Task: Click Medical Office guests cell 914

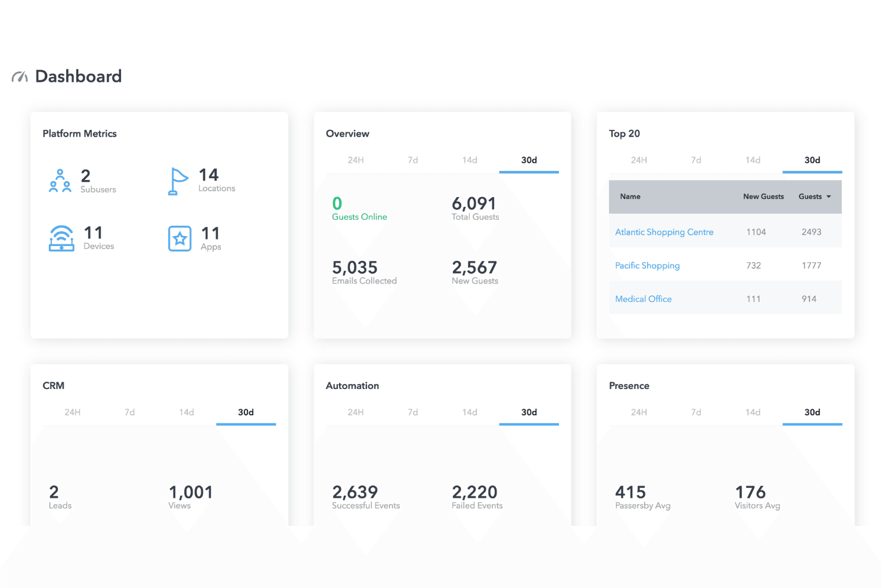Action: [x=809, y=299]
